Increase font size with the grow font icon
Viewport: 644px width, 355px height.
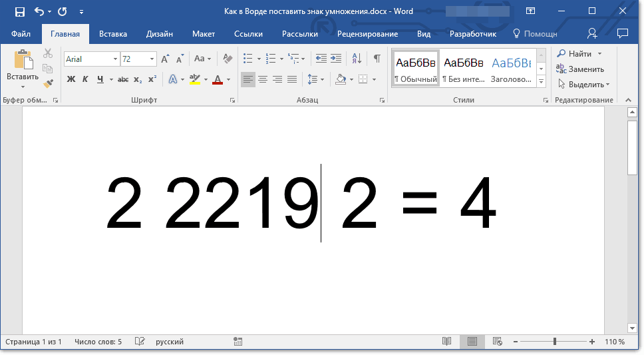[166, 59]
